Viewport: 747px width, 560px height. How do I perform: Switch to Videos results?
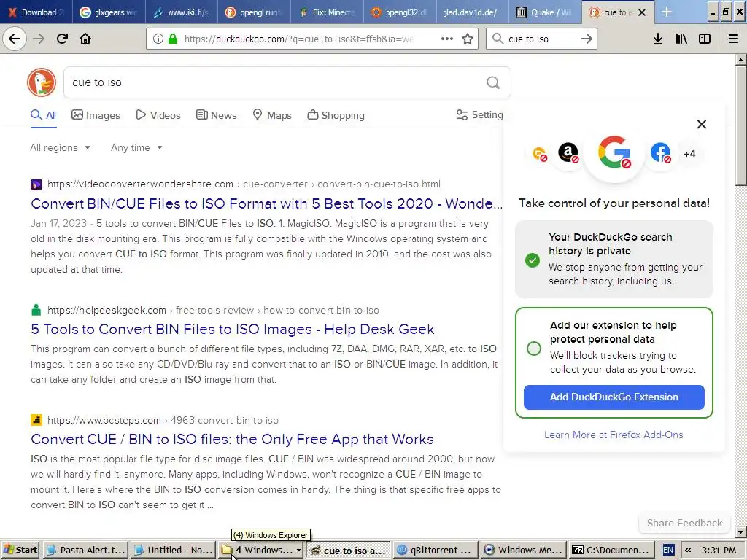tap(158, 115)
